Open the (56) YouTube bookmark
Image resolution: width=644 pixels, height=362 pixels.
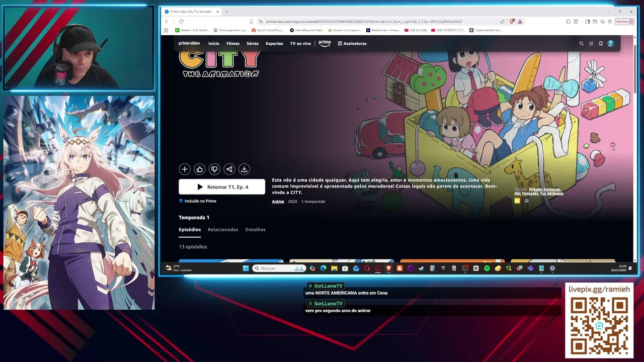click(x=416, y=30)
